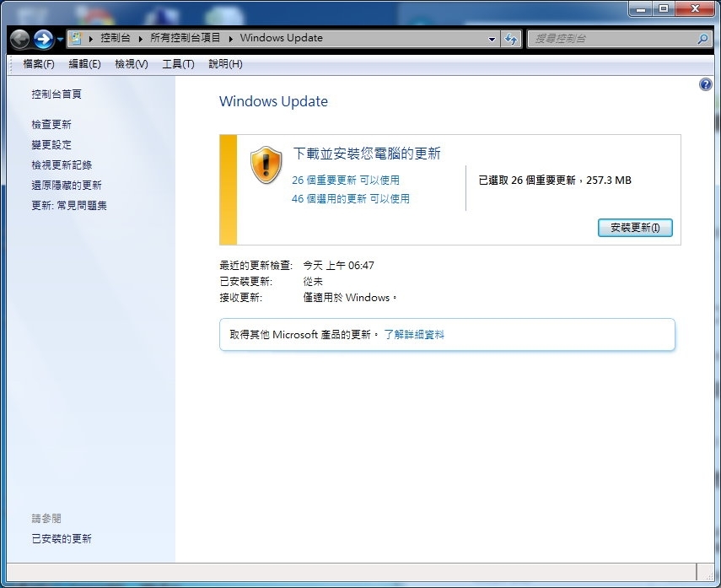The width and height of the screenshot is (721, 588).
Task: Open 更新: 常見問題集 link
Action: coord(69,206)
